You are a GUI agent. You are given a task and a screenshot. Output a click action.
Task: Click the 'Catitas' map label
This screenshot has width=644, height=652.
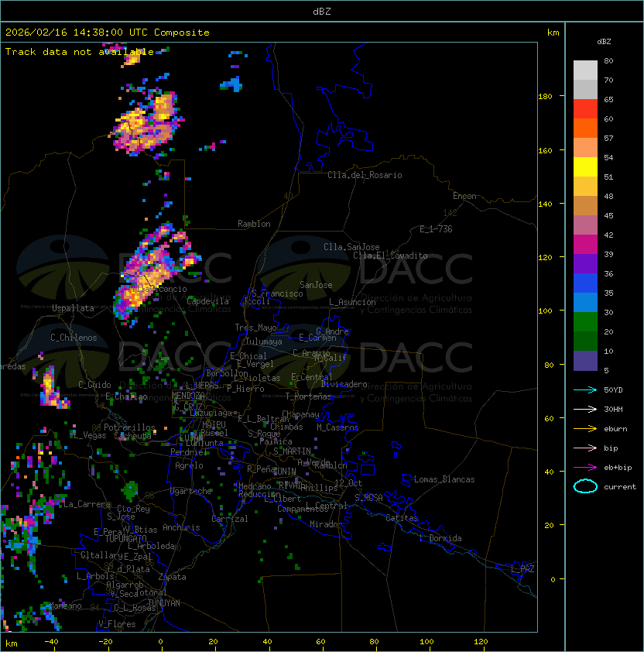402,518
